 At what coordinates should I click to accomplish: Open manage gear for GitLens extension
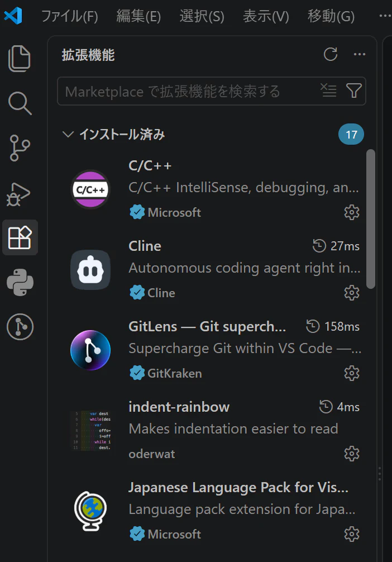pyautogui.click(x=351, y=374)
